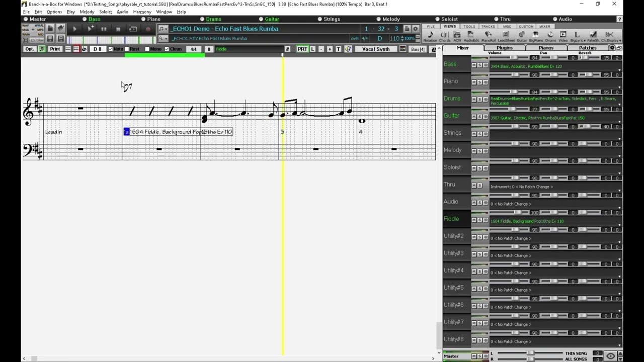
Task: Open the Ch.Display dropdown button
Action: (x=611, y=37)
